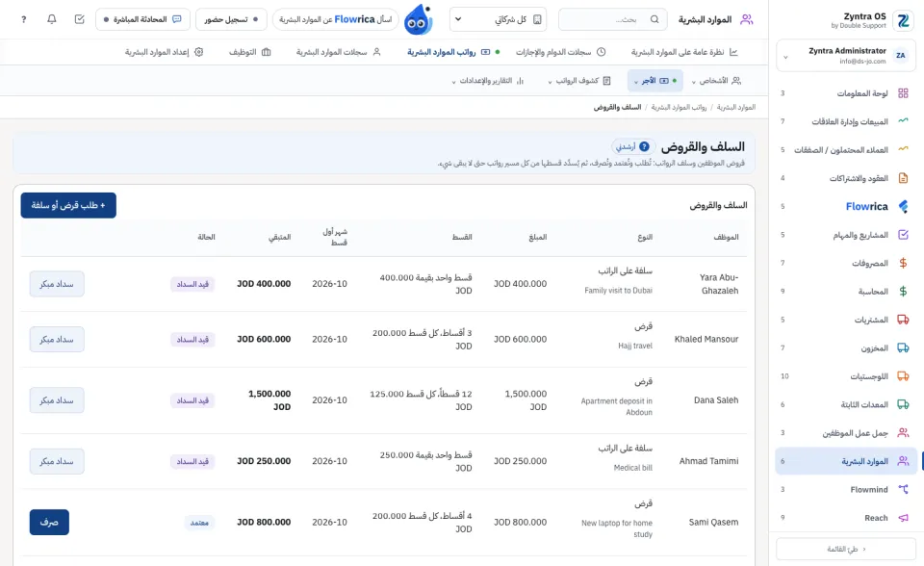The width and height of the screenshot is (924, 566).
Task: Open the dashboard grid icon in sidebar
Action: (x=903, y=93)
